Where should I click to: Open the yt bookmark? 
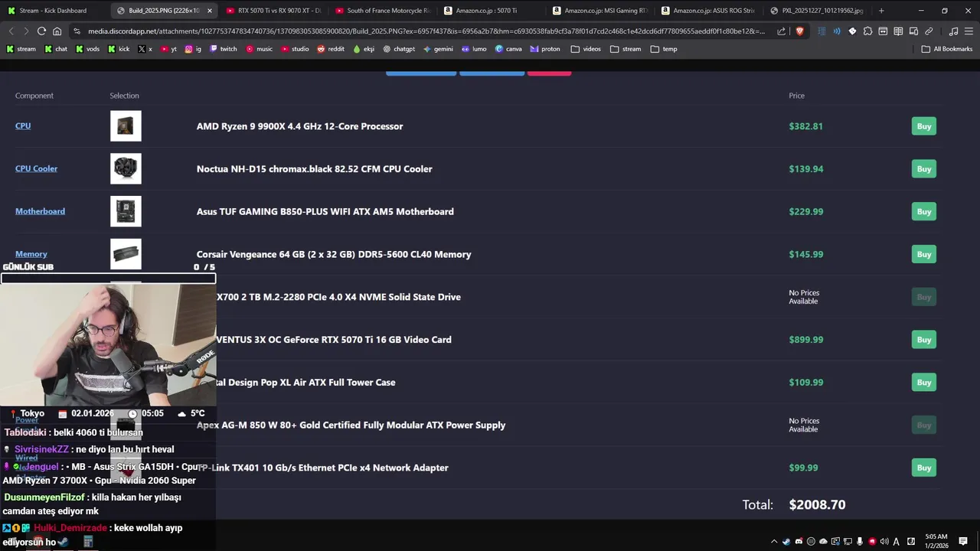point(168,49)
